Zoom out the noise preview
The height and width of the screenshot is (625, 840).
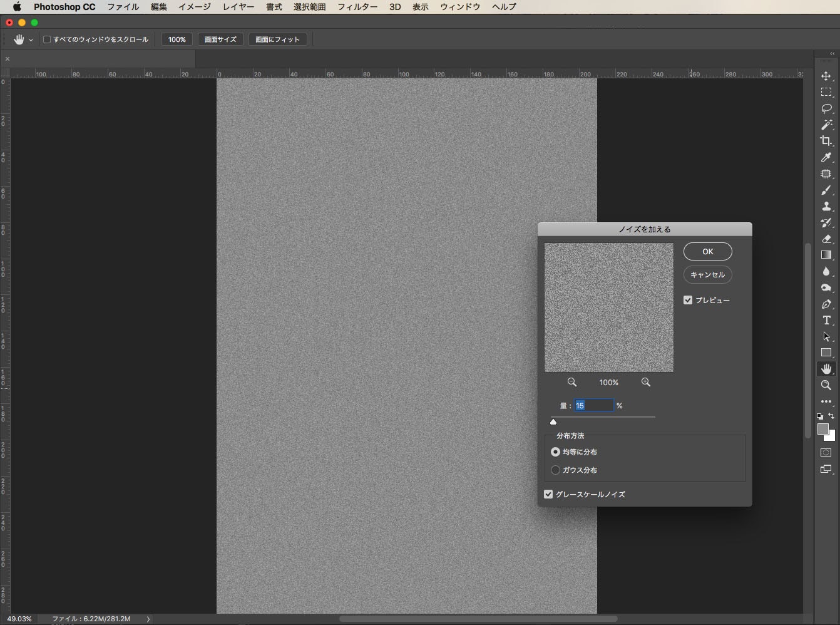point(571,382)
